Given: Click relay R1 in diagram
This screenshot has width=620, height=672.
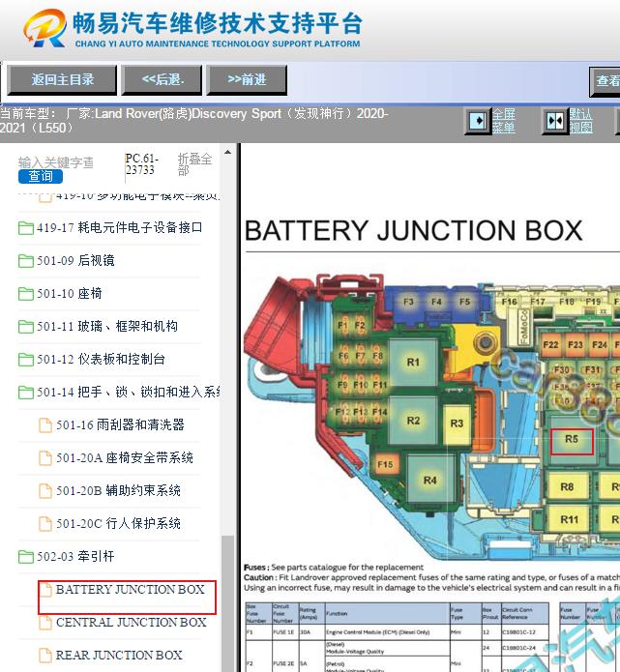Looking at the screenshot, I should pos(413,363).
